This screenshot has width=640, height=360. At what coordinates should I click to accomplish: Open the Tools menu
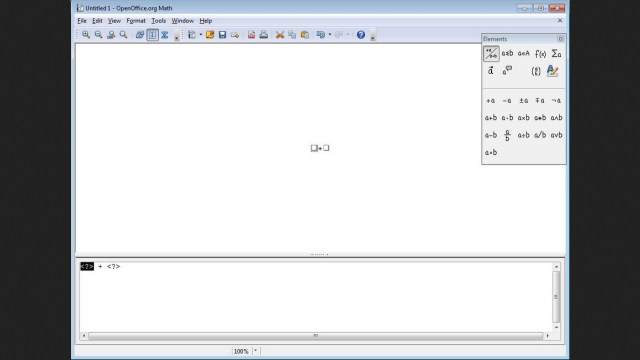coord(158,21)
